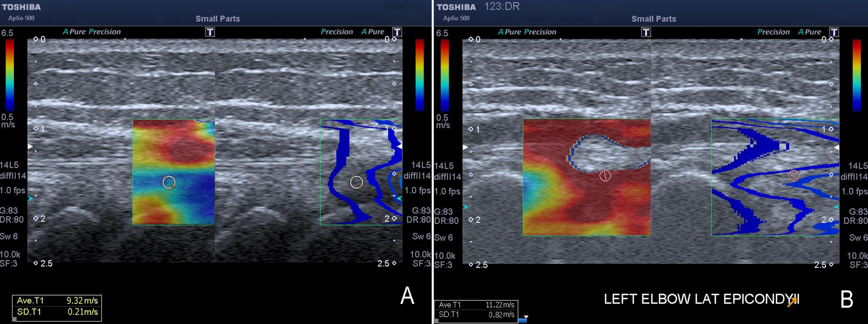
Task: Open the small blue dropdown beside panel B's measurement box
Action: [x=524, y=319]
